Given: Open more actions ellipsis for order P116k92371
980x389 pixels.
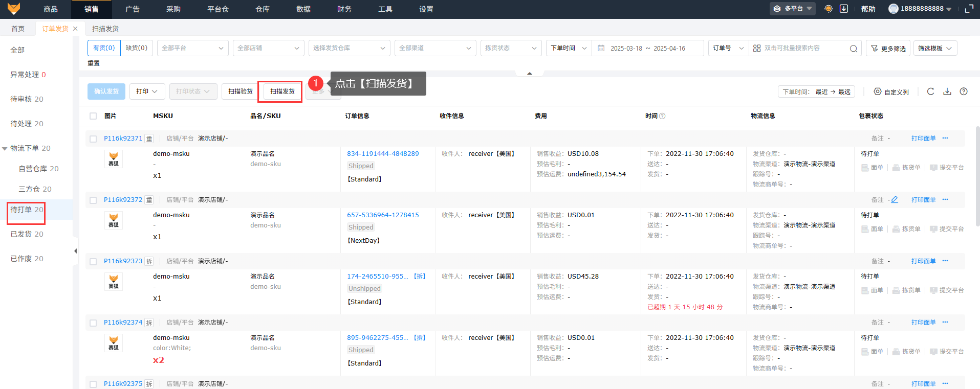Looking at the screenshot, I should [x=945, y=139].
